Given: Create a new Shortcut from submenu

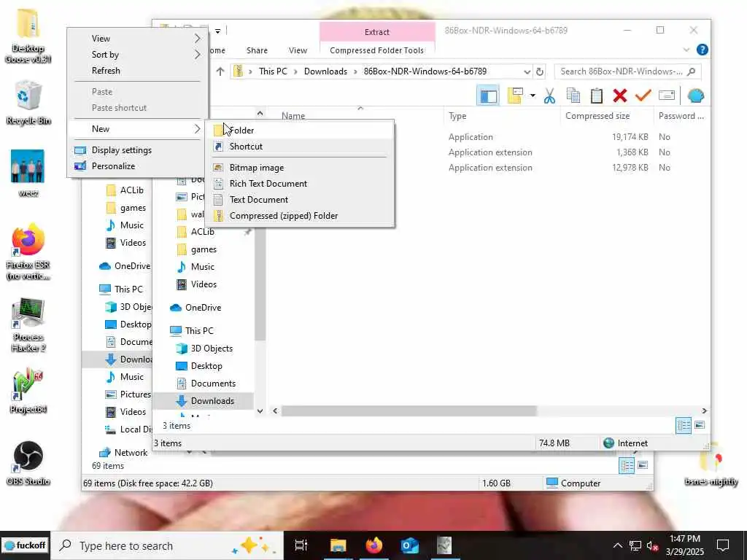Looking at the screenshot, I should tap(300, 147).
